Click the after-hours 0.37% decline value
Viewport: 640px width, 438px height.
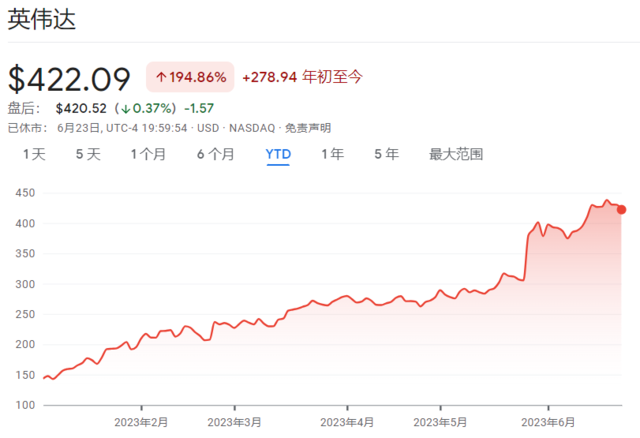point(148,108)
